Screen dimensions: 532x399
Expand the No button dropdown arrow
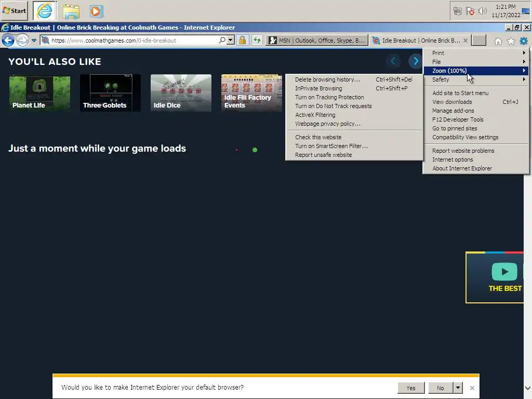click(x=458, y=388)
